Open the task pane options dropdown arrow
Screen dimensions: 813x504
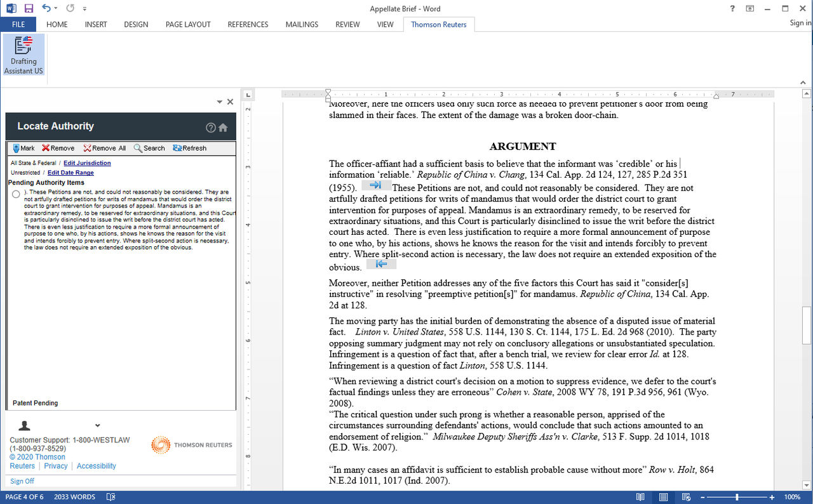(x=220, y=102)
